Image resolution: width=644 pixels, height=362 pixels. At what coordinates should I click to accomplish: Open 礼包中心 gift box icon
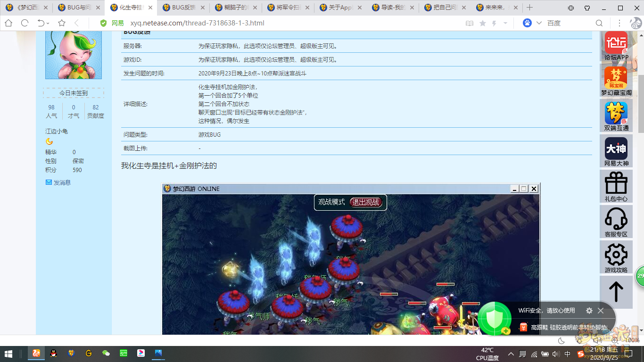pyautogui.click(x=616, y=187)
